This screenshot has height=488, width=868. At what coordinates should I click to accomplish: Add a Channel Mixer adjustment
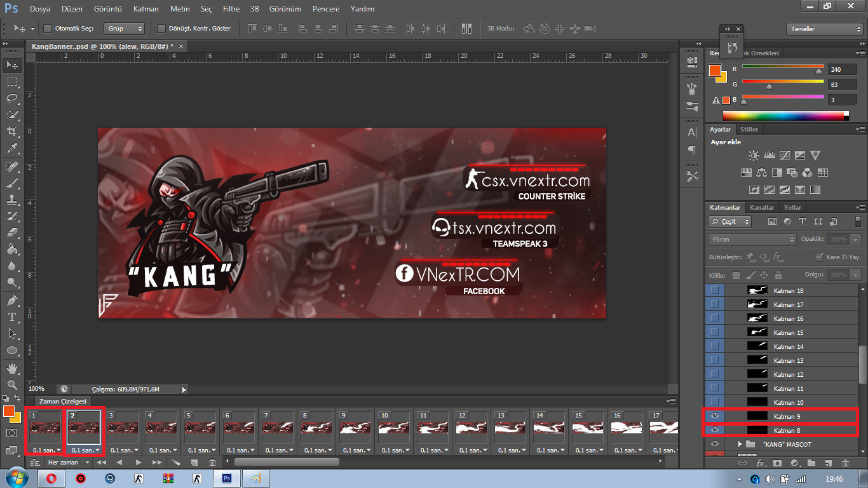tap(807, 172)
